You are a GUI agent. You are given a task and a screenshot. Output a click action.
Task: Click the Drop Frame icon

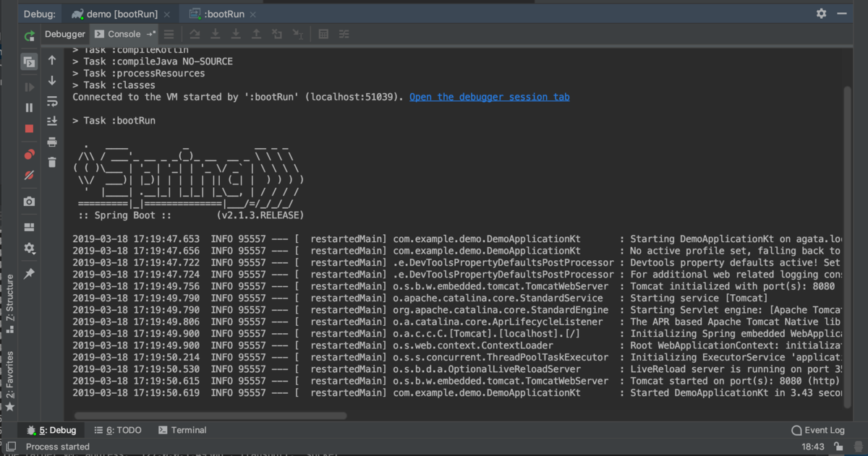(277, 34)
